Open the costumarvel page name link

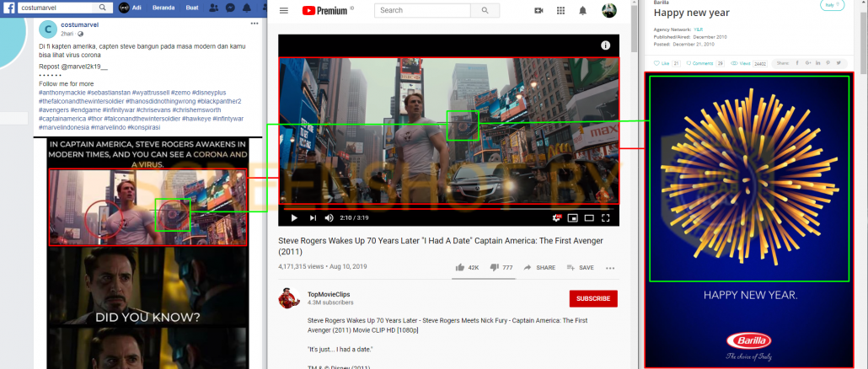pos(80,25)
